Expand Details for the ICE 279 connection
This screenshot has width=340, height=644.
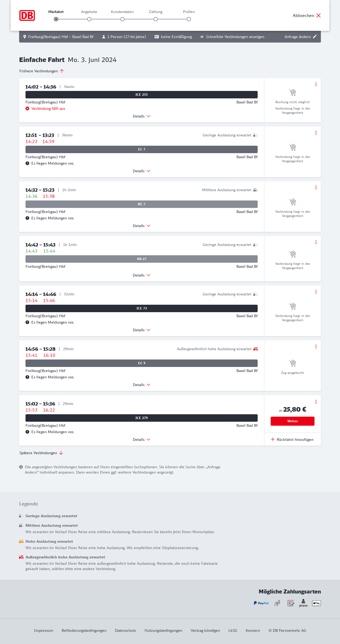[x=141, y=440]
